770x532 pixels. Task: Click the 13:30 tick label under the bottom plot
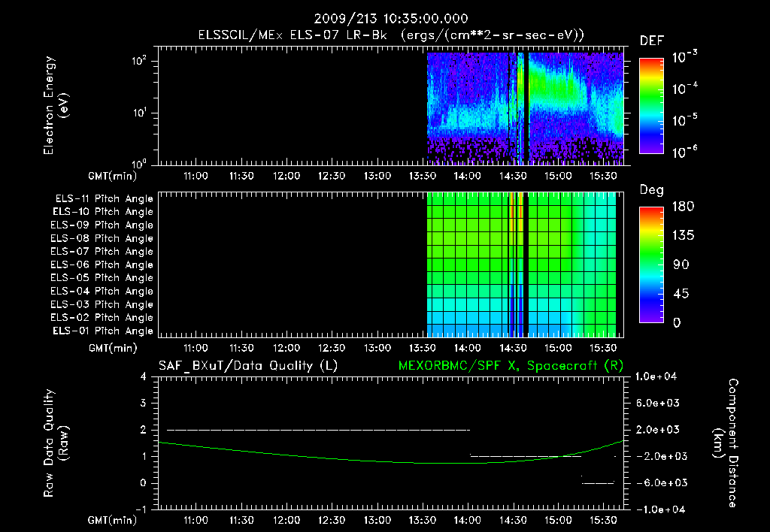[x=423, y=520]
